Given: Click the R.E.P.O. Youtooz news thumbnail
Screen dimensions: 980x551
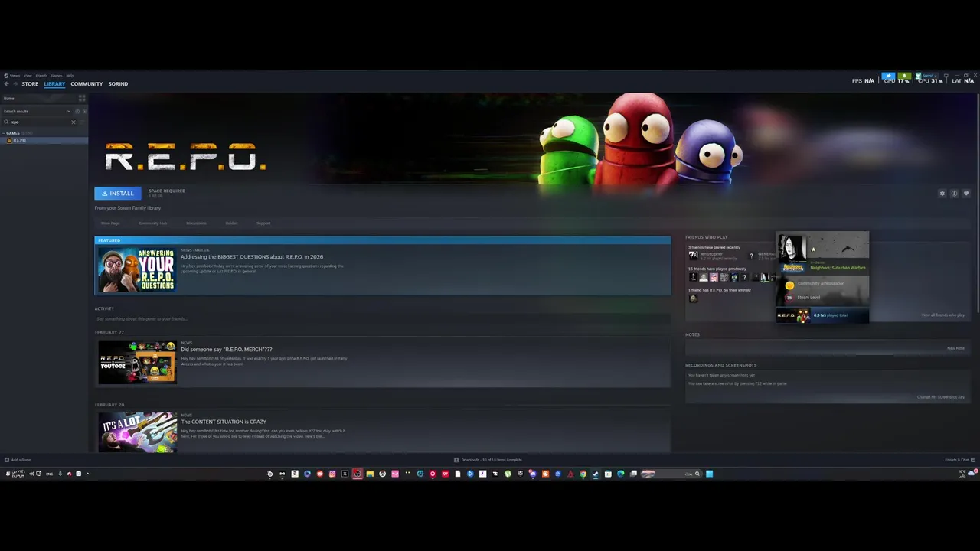Looking at the screenshot, I should click(x=137, y=363).
